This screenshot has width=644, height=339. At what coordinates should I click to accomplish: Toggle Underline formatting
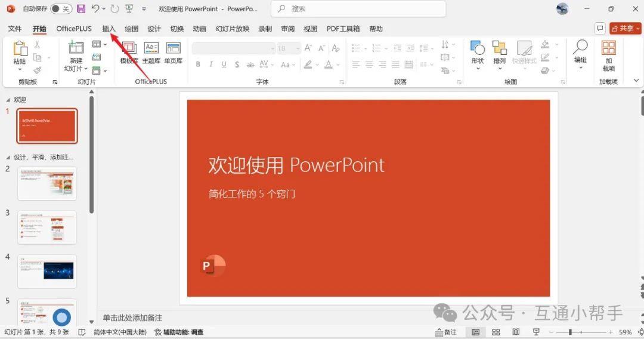pyautogui.click(x=224, y=64)
